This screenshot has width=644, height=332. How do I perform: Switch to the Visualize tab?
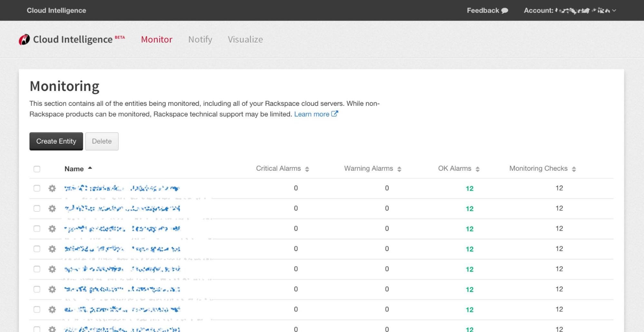point(245,39)
